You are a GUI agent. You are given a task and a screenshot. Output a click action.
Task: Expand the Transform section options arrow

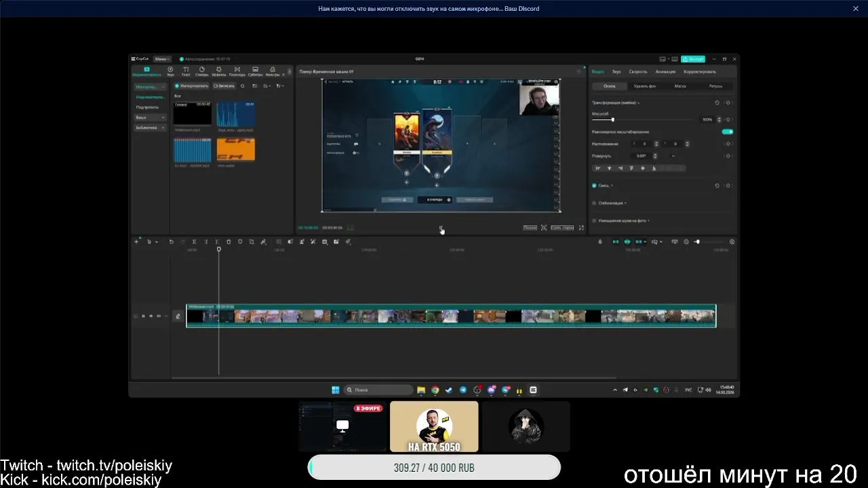[x=639, y=102]
